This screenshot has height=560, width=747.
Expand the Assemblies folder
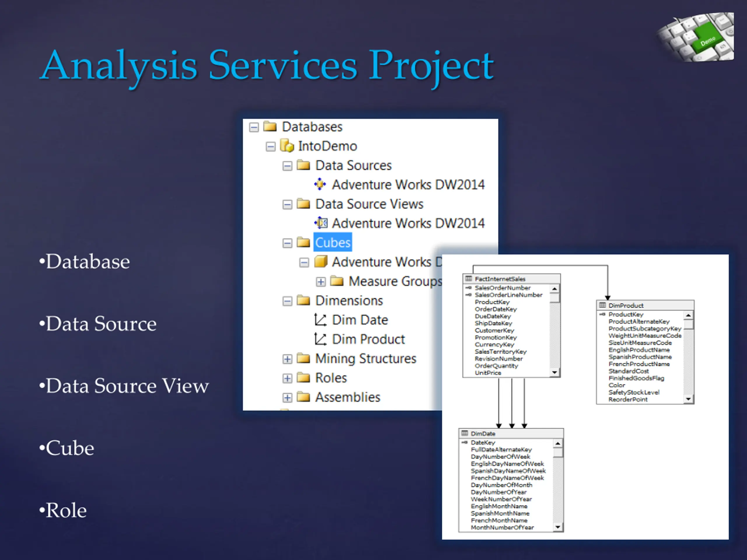(287, 398)
